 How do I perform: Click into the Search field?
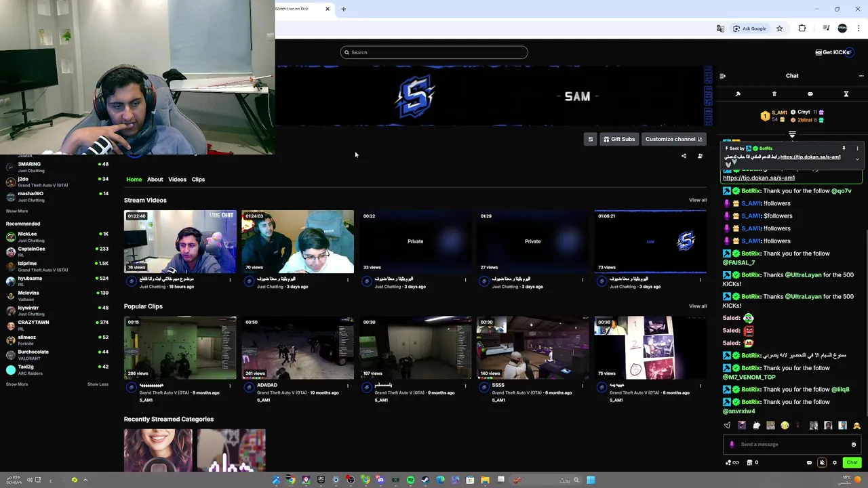coord(434,52)
